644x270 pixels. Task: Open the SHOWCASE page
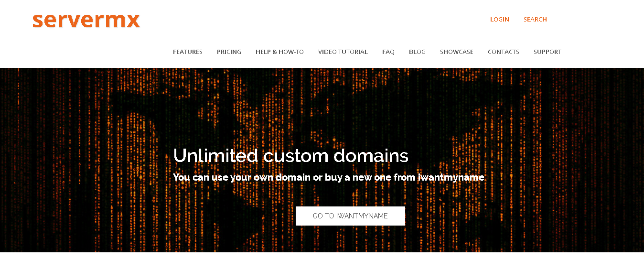click(457, 52)
